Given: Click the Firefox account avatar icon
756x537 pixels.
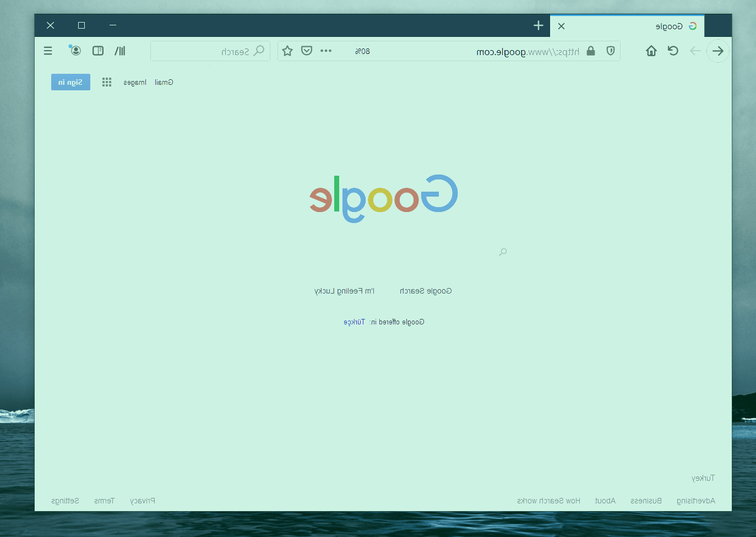Looking at the screenshot, I should coord(75,51).
